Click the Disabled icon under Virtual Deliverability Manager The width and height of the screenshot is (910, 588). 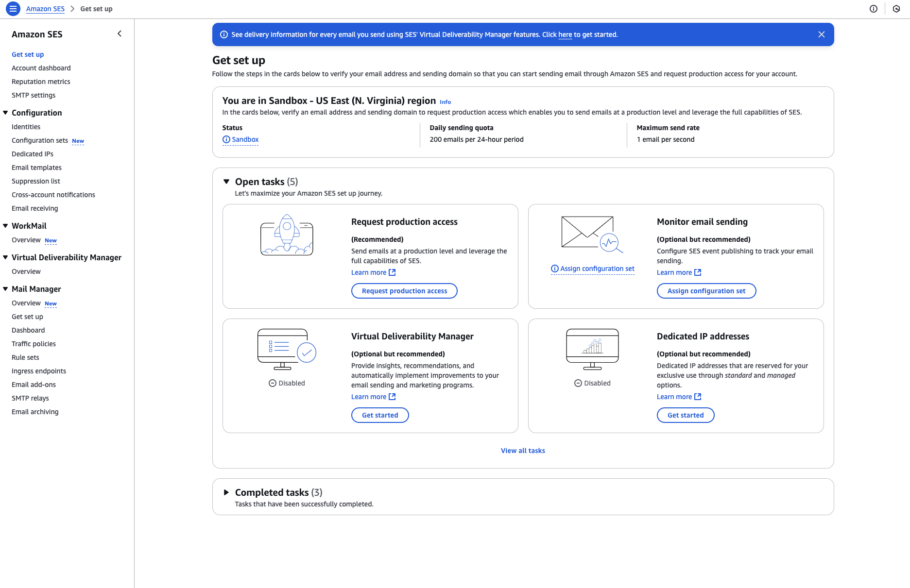pyautogui.click(x=273, y=383)
